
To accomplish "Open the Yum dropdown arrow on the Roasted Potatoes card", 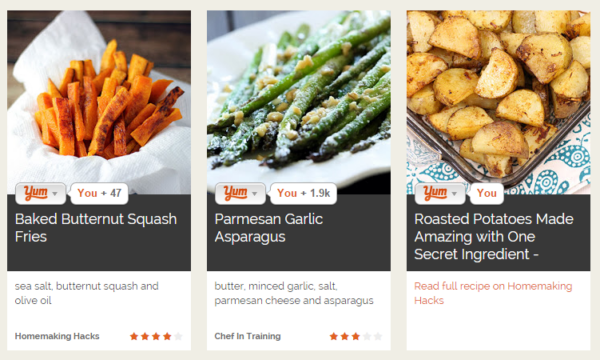I will pyautogui.click(x=454, y=194).
